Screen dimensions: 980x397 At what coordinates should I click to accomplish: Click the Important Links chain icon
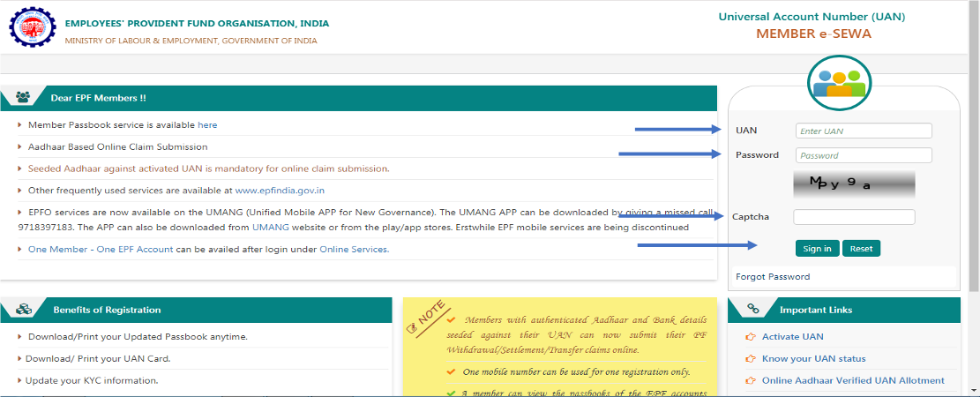tap(752, 310)
